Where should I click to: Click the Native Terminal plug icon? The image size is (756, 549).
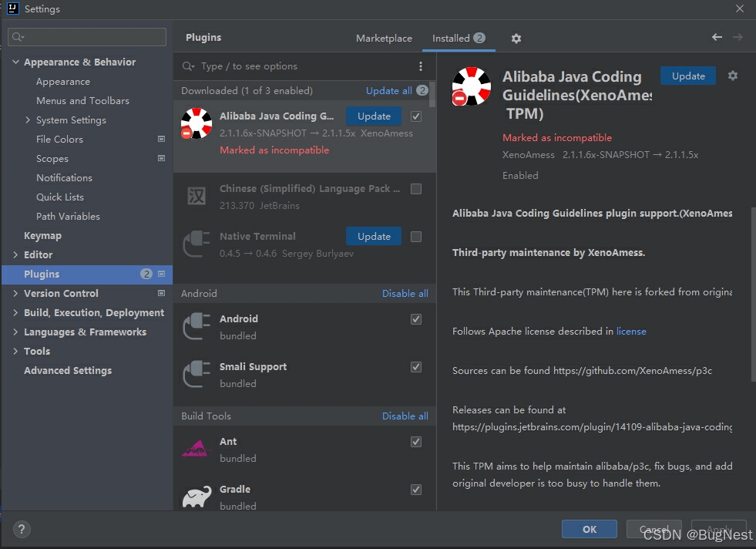197,244
